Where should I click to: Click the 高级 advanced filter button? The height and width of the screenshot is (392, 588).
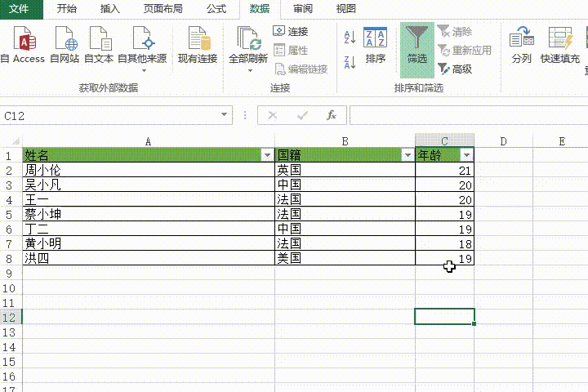click(x=456, y=69)
